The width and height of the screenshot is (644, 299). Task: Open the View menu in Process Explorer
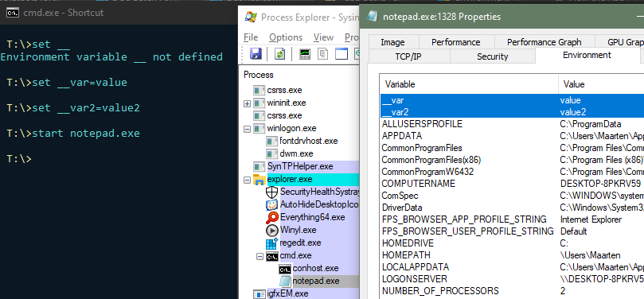click(323, 37)
